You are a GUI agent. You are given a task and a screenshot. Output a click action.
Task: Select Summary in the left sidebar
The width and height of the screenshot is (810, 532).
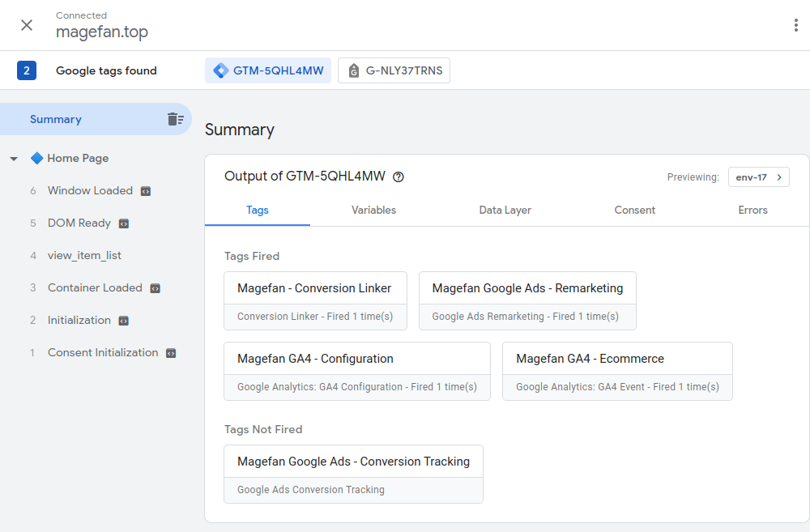tap(96, 119)
